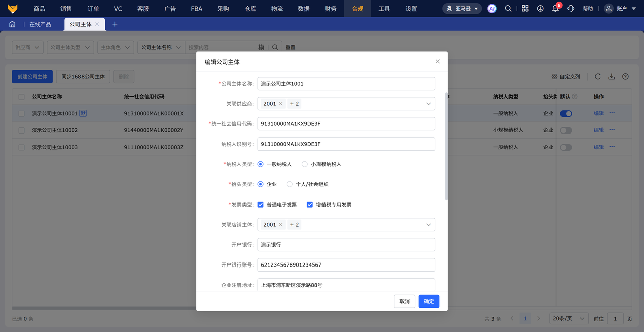Open the 财务 menu
Viewport: 644px width, 332px height.
click(331, 9)
